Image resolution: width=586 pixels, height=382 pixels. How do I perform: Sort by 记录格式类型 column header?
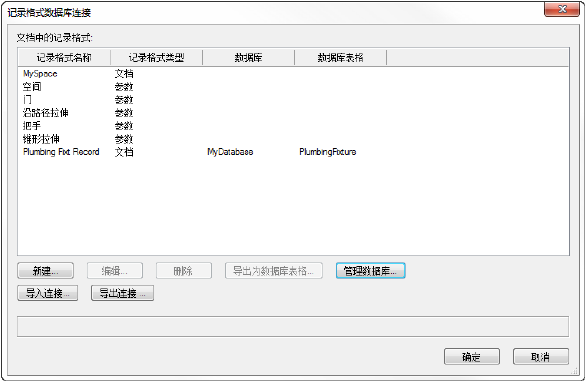coord(156,58)
